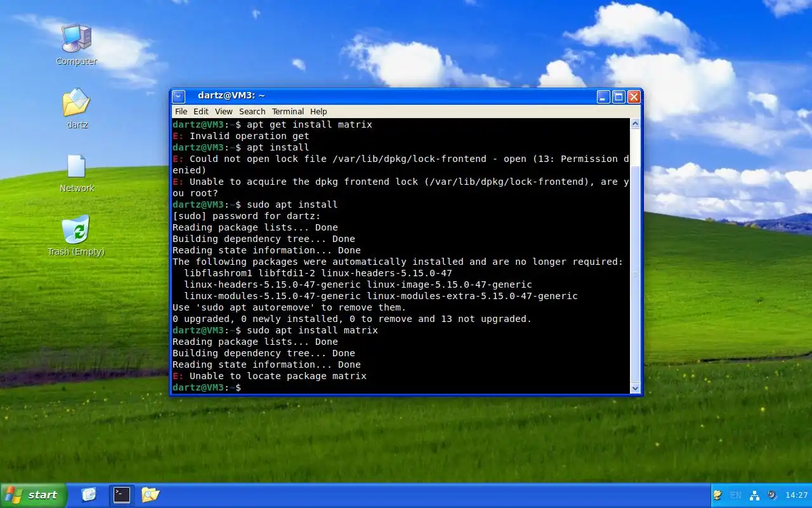Click the yellow notification tray icon

(x=717, y=495)
